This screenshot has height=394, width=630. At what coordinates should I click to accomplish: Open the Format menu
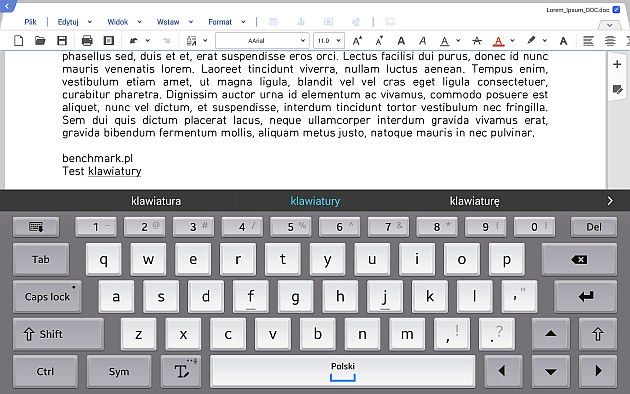[220, 22]
